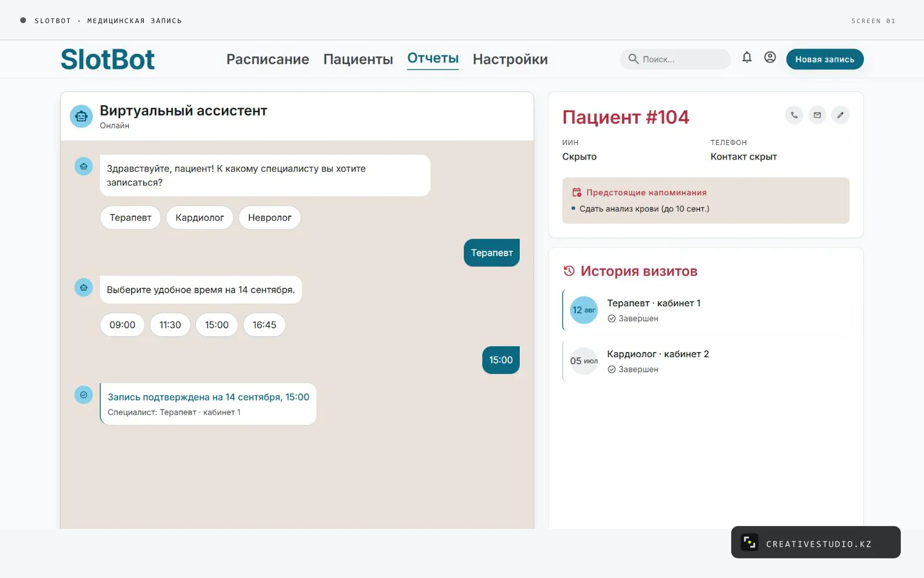
Task: Click reminder Сдать анализ крови
Action: click(x=644, y=209)
